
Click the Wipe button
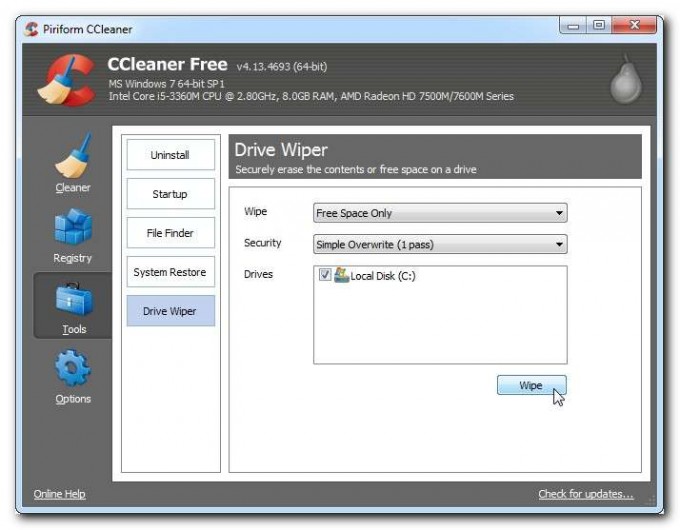click(x=531, y=385)
